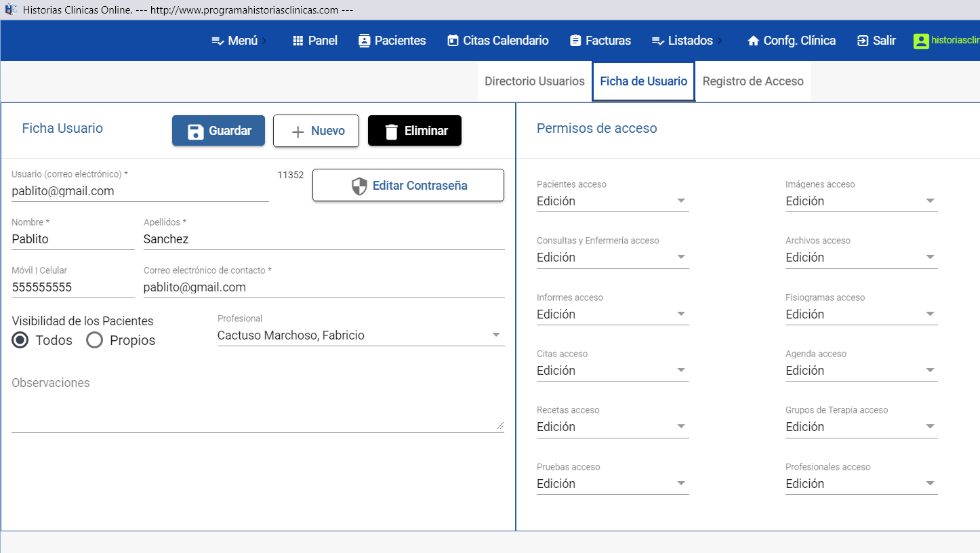980x553 pixels.
Task: Open the Profesional dropdown
Action: [x=361, y=335]
